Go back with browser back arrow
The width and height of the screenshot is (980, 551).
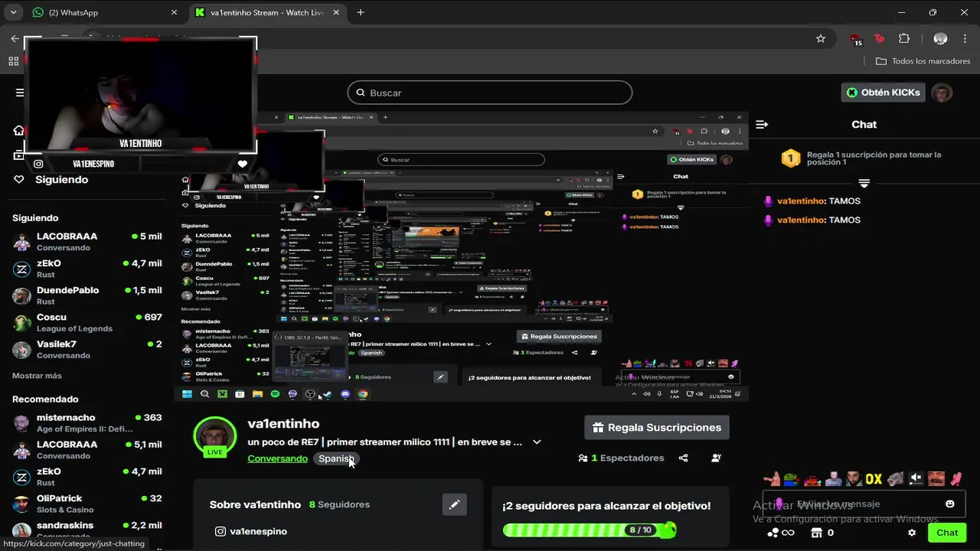(x=15, y=38)
